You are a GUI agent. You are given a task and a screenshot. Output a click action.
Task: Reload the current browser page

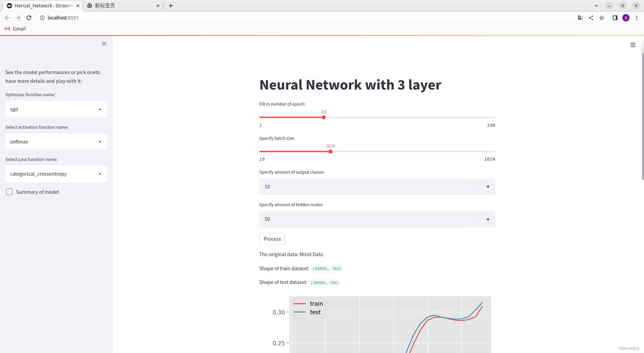click(29, 18)
